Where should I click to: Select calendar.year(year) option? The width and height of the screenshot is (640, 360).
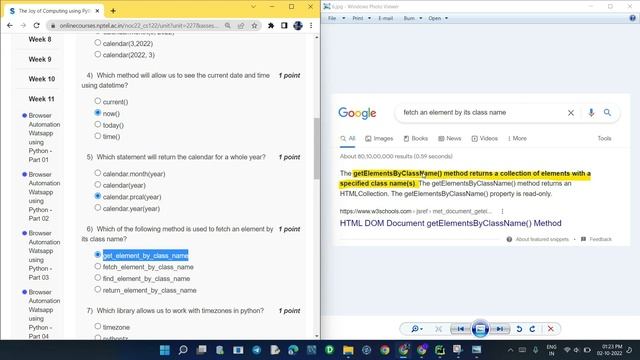(98, 208)
